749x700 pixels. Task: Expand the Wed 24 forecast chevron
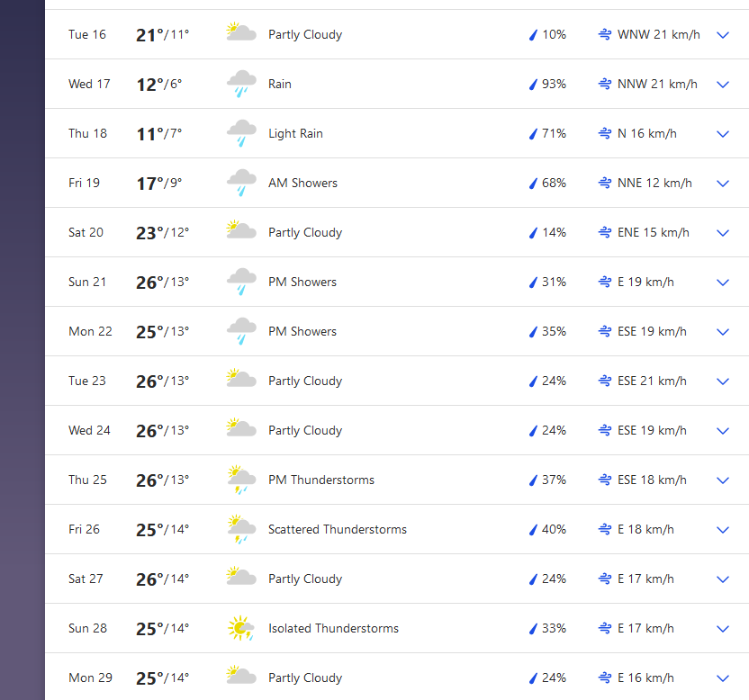point(722,431)
